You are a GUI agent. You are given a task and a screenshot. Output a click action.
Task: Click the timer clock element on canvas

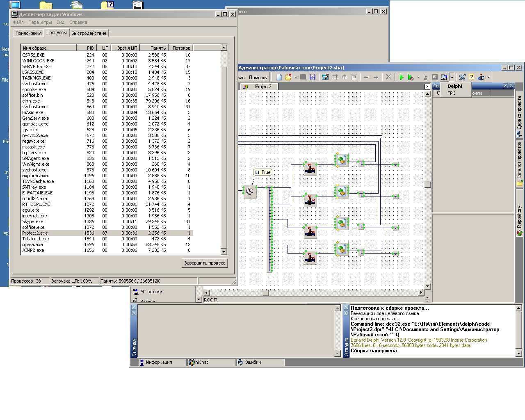pos(249,191)
